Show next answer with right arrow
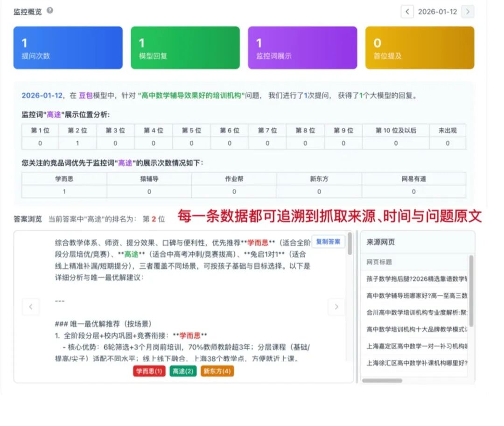Image resolution: width=504 pixels, height=426 pixels. [x=336, y=307]
